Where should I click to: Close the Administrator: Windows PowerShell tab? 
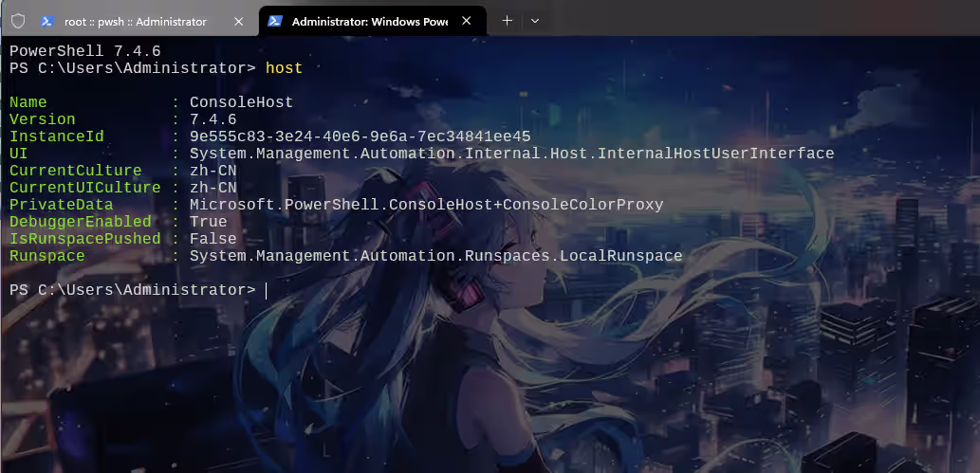point(467,21)
